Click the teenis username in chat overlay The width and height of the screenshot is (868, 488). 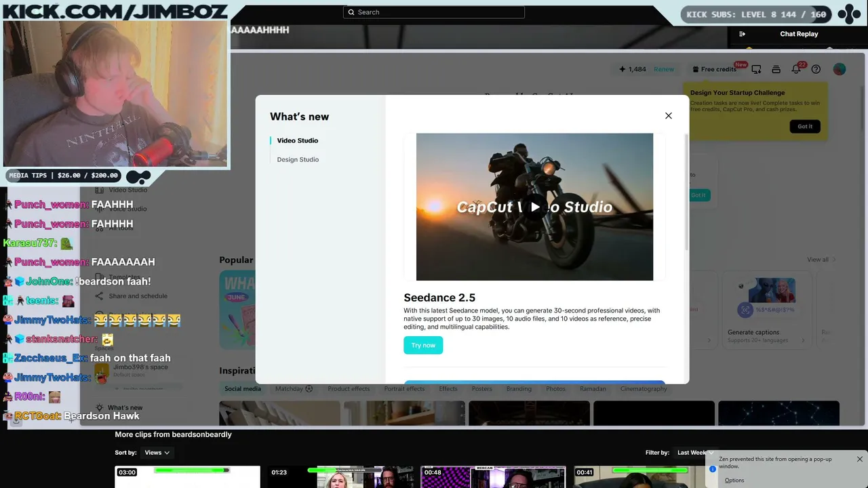[x=41, y=300]
